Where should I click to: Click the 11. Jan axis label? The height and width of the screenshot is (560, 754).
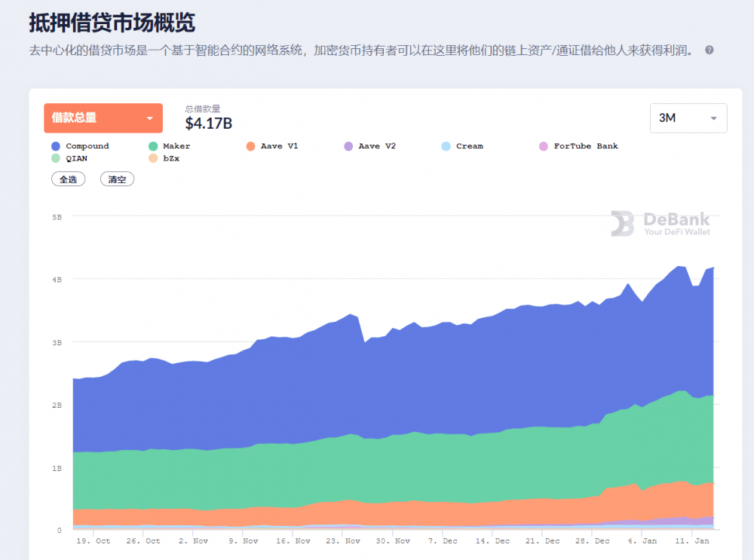(x=691, y=540)
